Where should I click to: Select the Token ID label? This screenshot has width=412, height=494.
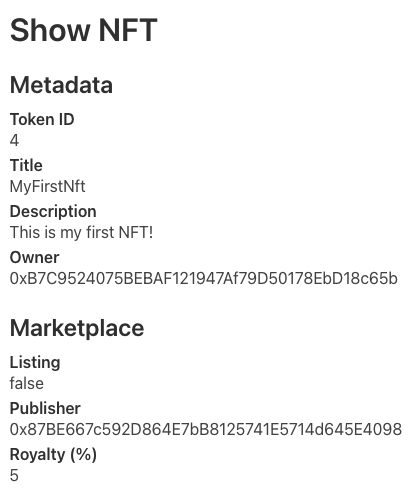coord(42,119)
